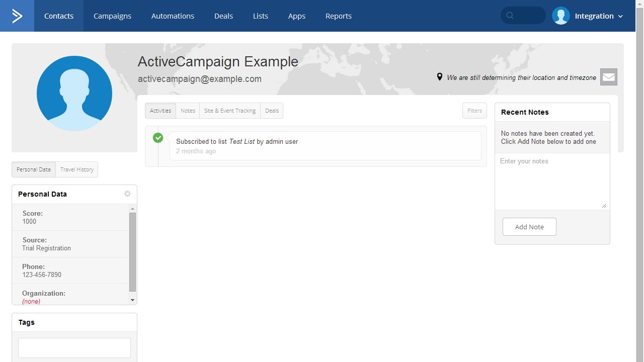The image size is (644, 362).
Task: Expand the Integration account dropdown arrow
Action: point(620,17)
